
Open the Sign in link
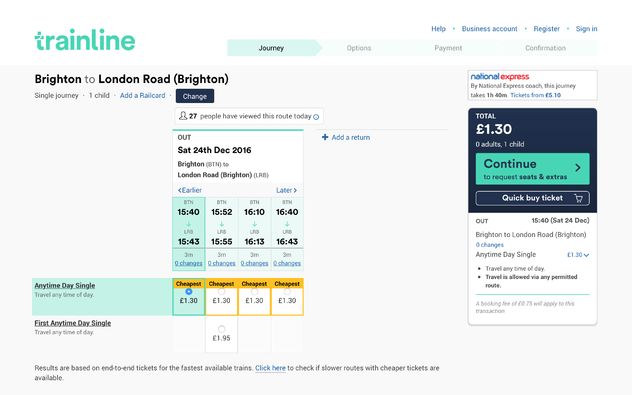[586, 29]
